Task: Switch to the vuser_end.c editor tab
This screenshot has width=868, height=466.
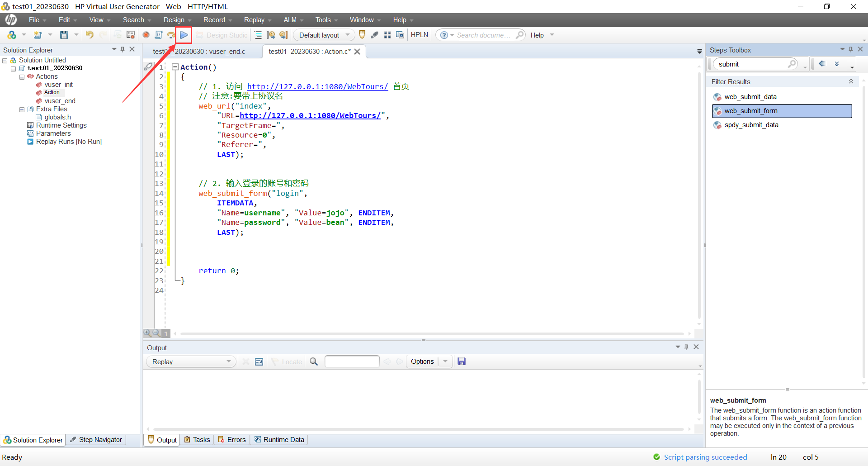Action: pos(199,52)
